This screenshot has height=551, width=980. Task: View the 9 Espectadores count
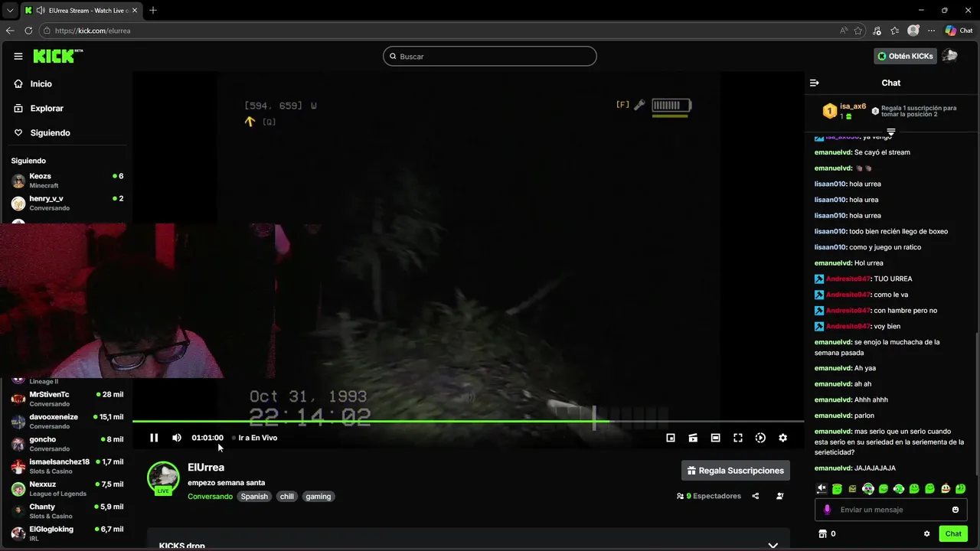tap(709, 496)
